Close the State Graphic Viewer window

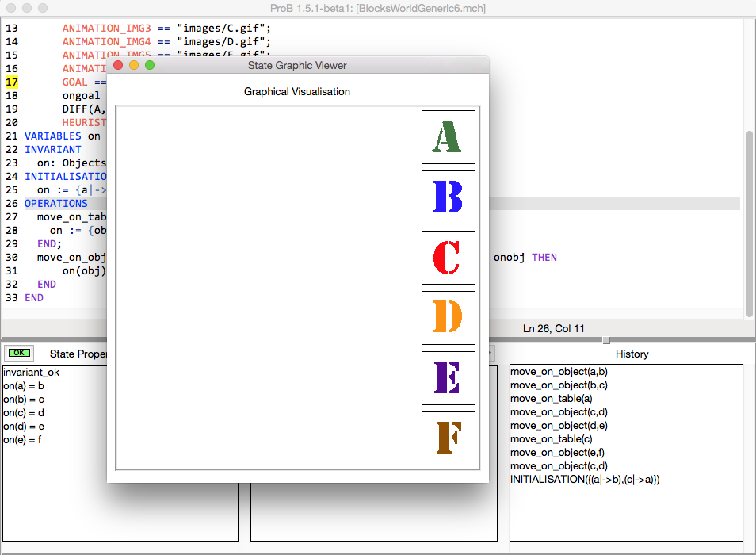click(119, 65)
